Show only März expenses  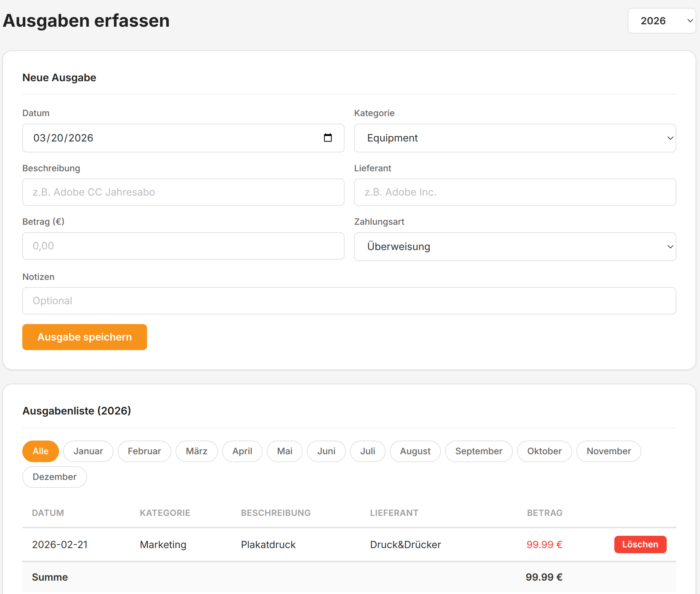point(196,451)
